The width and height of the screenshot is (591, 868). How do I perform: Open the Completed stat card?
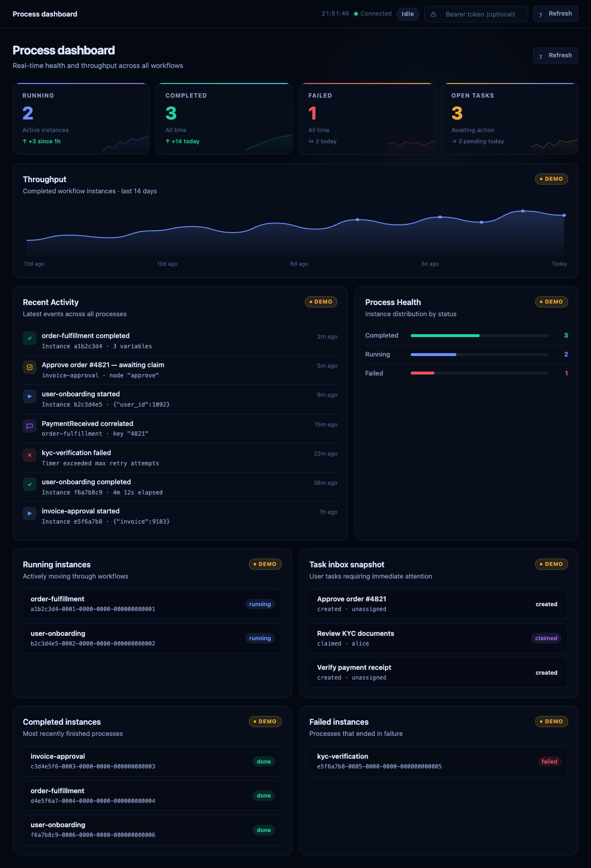tap(224, 119)
